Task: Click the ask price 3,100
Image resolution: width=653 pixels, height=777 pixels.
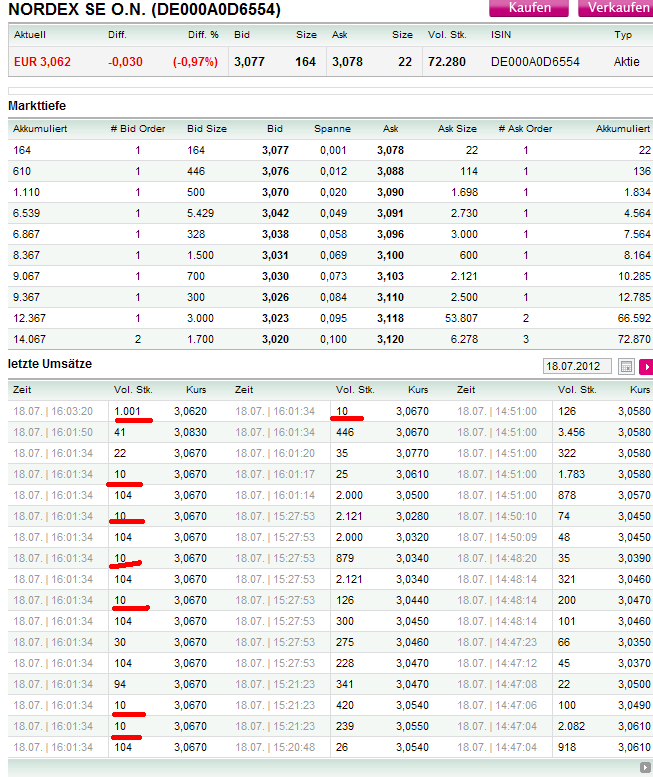Action: tap(390, 255)
